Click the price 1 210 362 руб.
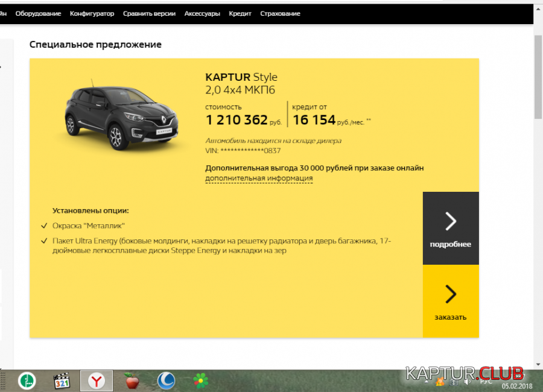This screenshot has width=543, height=392. [244, 120]
